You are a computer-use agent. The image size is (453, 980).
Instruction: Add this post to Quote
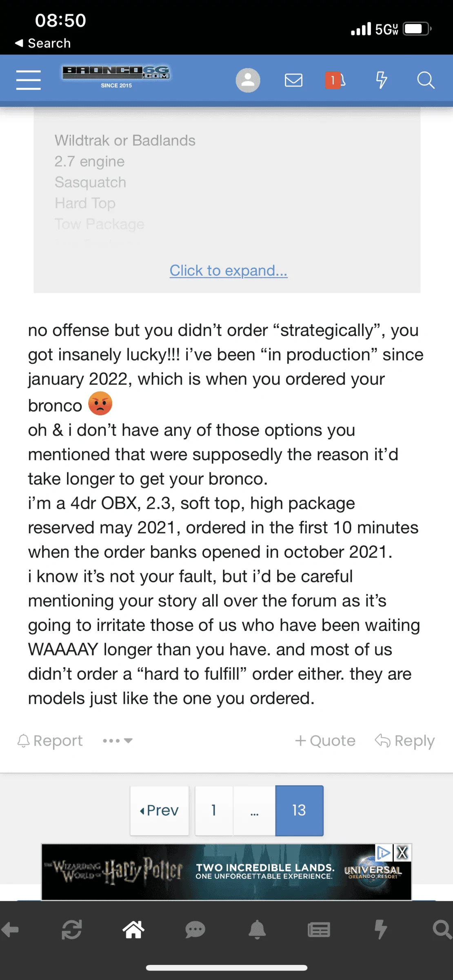pos(325,740)
